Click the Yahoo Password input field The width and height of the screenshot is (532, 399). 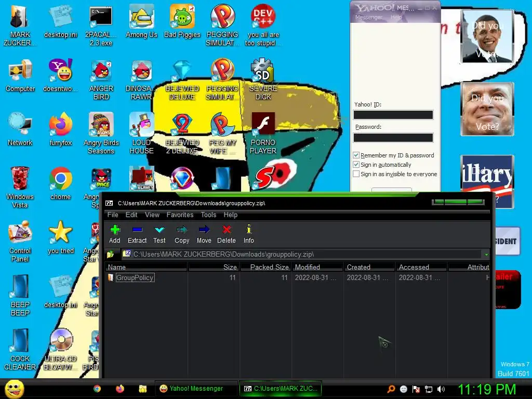(393, 137)
